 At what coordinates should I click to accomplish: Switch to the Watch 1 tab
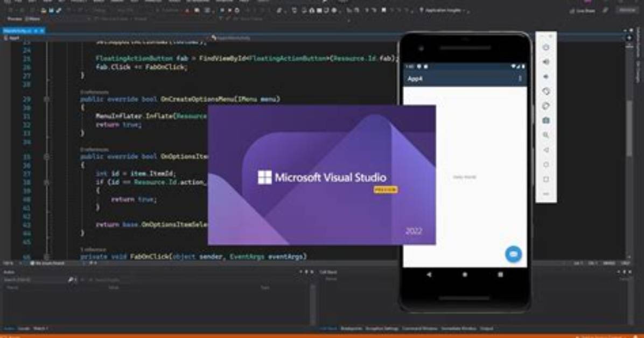pyautogui.click(x=41, y=328)
